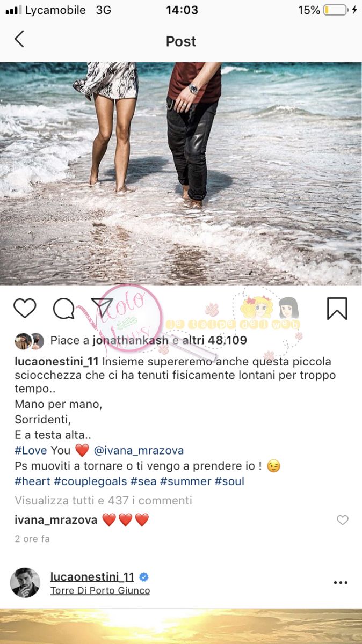Tap the back arrow in header
Viewport: 362px width, 644px height.
coord(19,39)
